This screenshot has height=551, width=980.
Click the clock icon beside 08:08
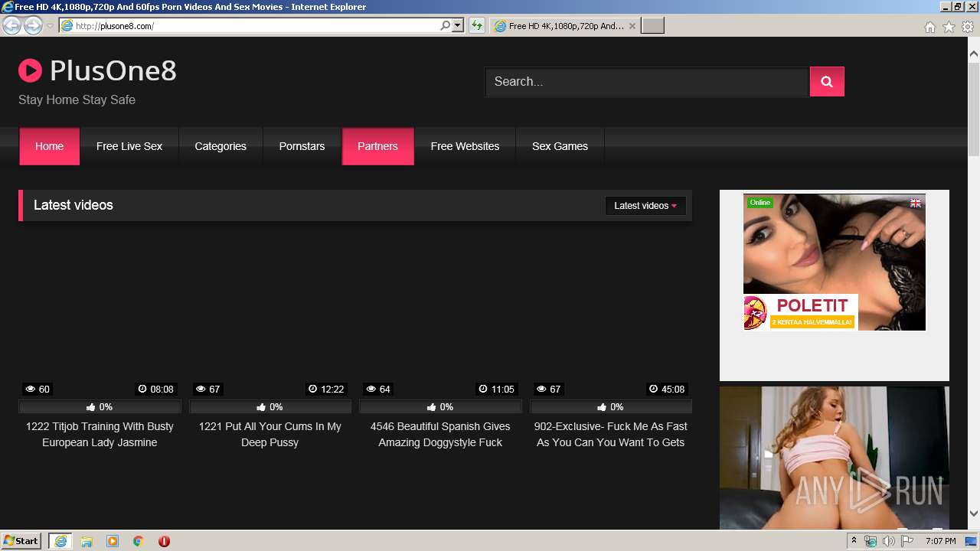point(142,389)
